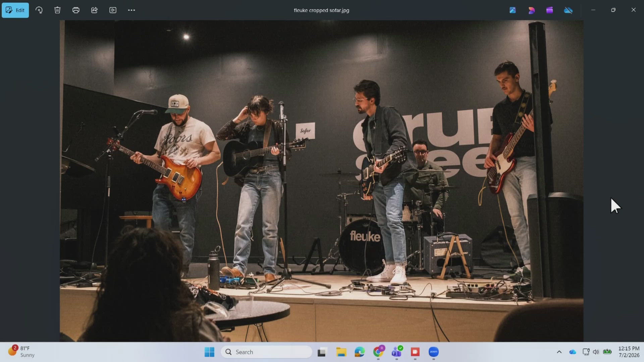This screenshot has height=362, width=644.
Task: Open the See more three-dots menu
Action: pos(131,10)
